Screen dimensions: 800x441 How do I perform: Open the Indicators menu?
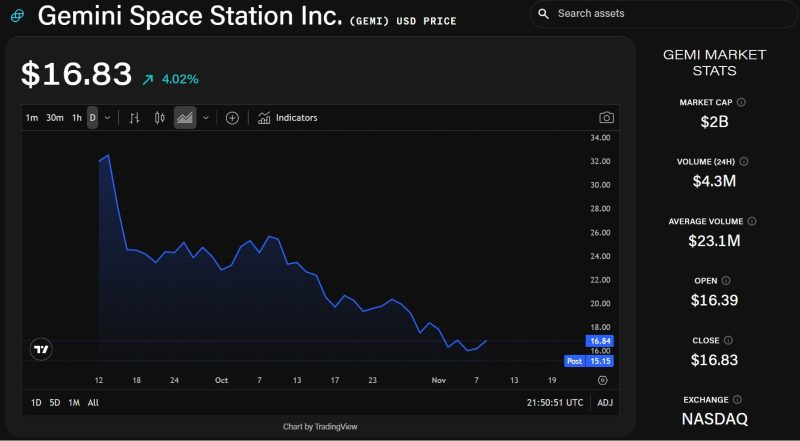tap(287, 118)
